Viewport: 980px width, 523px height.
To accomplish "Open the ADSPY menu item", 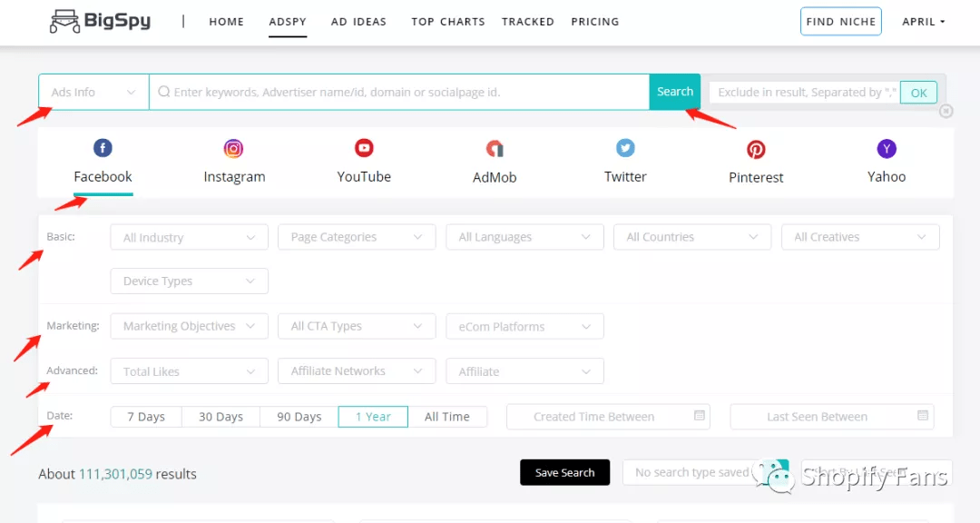I will point(288,21).
